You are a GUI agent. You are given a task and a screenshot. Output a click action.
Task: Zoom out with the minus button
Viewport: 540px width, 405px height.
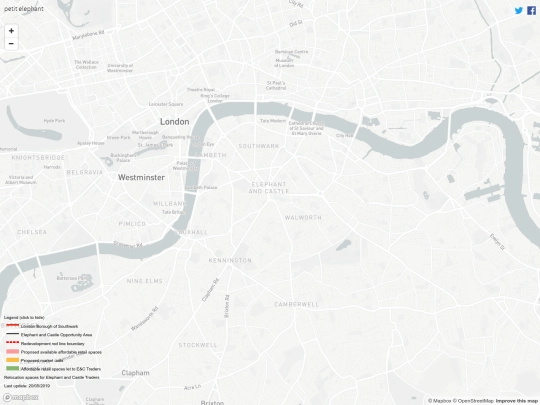(11, 44)
